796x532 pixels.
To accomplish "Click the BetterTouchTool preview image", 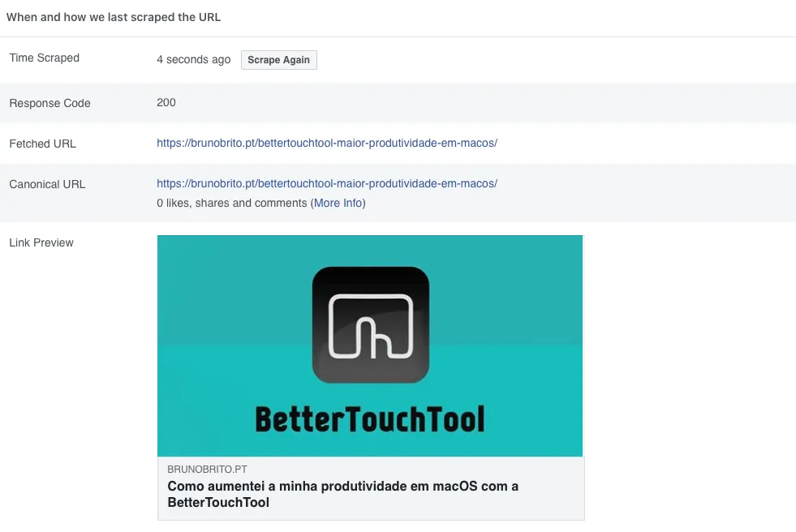I will pyautogui.click(x=370, y=345).
